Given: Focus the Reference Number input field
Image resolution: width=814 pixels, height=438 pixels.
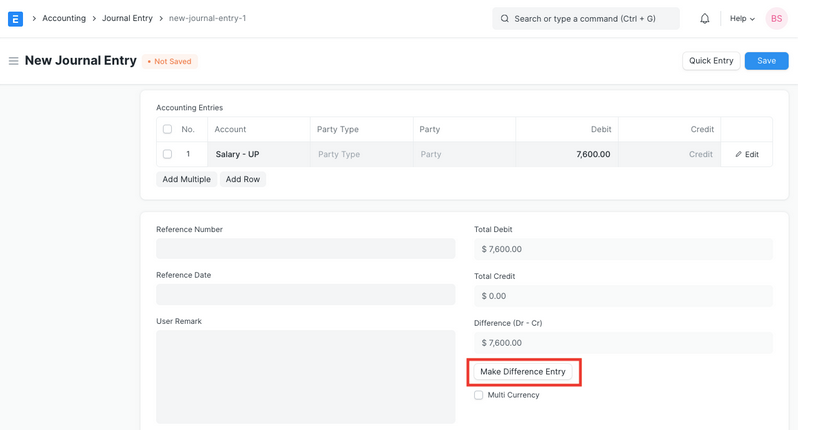Looking at the screenshot, I should click(305, 249).
